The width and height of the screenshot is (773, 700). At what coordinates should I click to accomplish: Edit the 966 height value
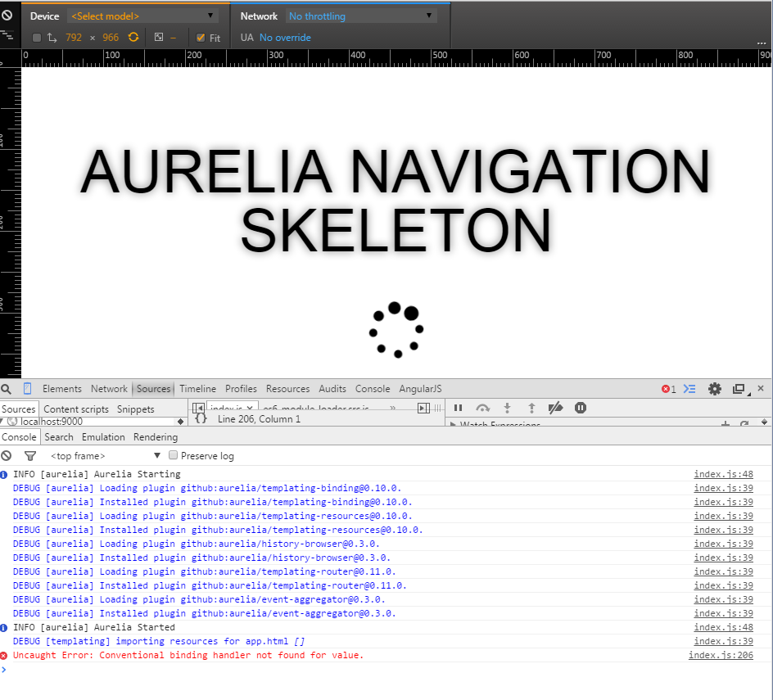click(111, 38)
